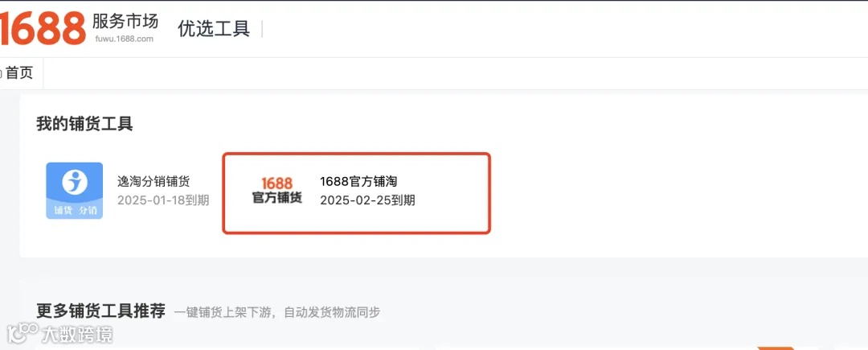Click the 1688官方铺淘 tool title
Screen dimensions: 868x350
point(358,182)
